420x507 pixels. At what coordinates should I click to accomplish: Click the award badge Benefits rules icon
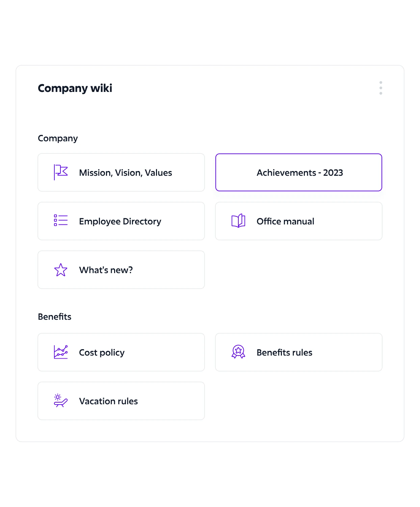tap(238, 352)
